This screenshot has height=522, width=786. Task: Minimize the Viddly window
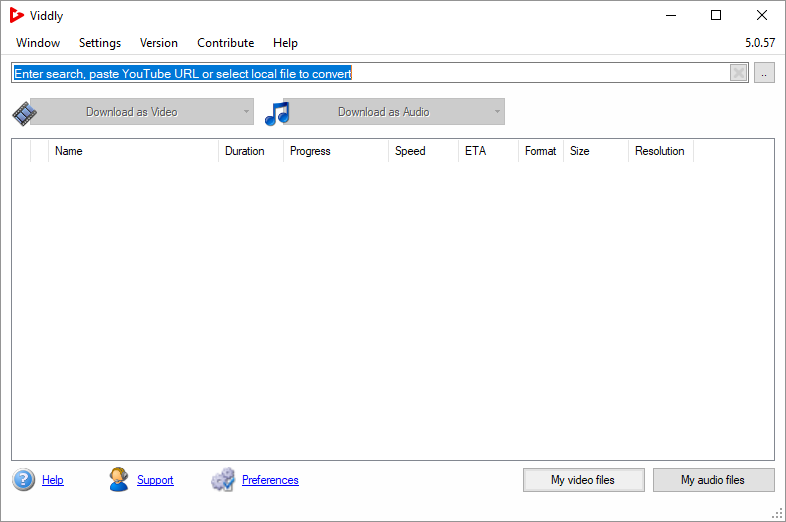point(671,16)
